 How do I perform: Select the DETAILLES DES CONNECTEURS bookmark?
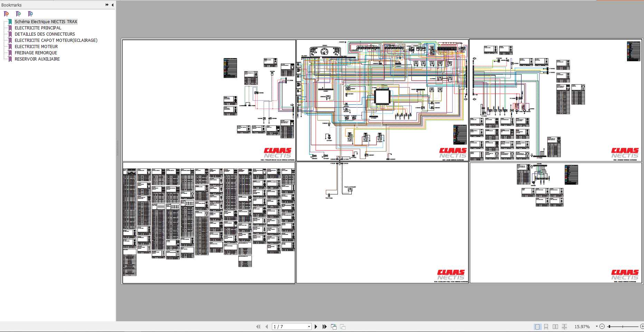[x=45, y=34]
